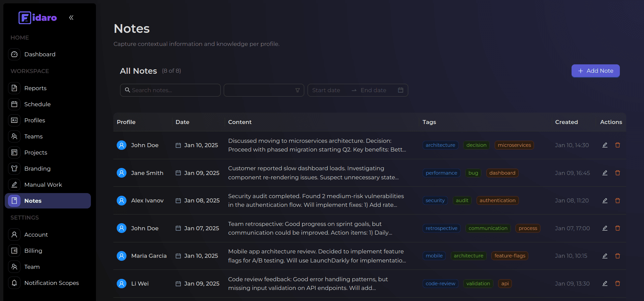The image size is (644, 301).
Task: Open the Dashboard page
Action: 40,54
